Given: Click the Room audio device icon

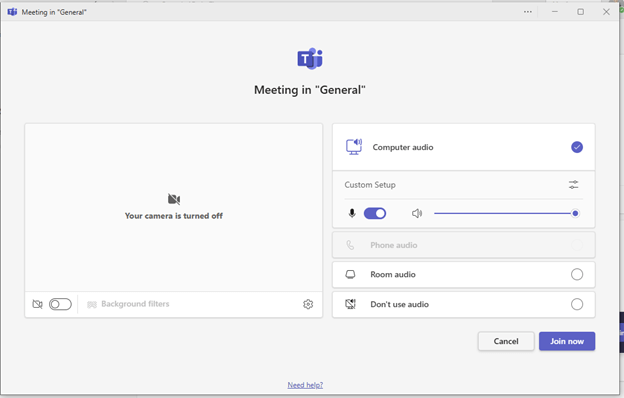Looking at the screenshot, I should tap(350, 275).
